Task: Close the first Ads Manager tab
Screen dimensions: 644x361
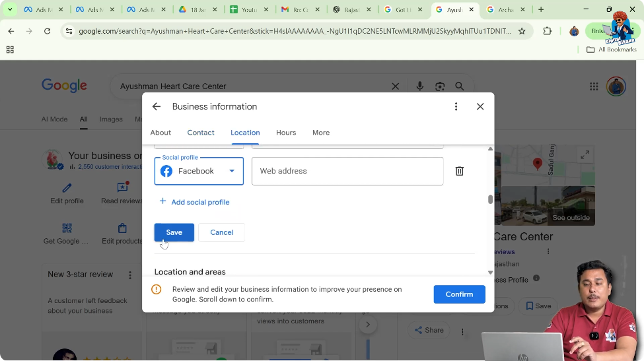Action: pos(61,9)
